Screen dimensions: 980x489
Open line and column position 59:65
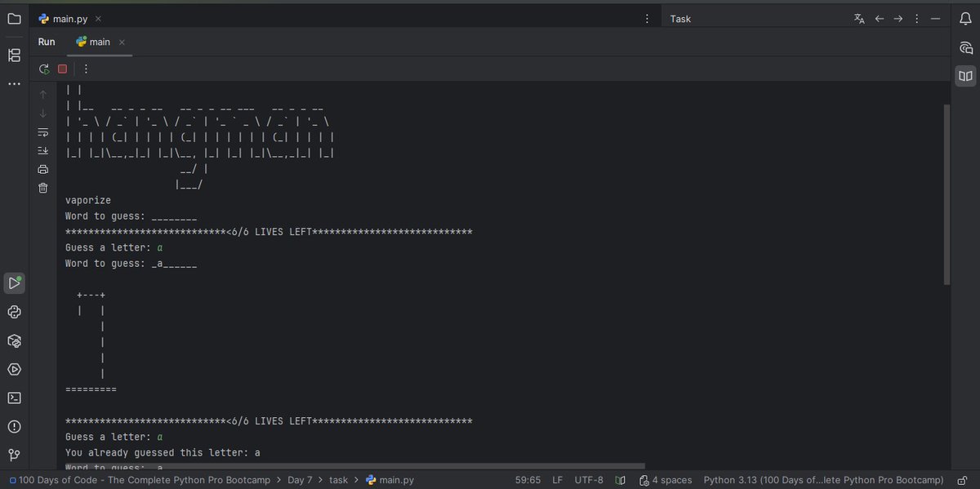pyautogui.click(x=527, y=480)
